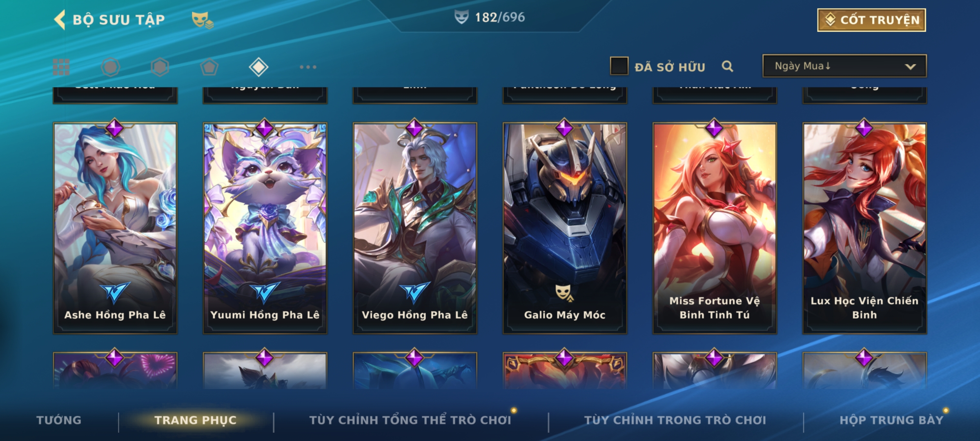Open Tùy Chỉnh Tổng Thể Trò Chơi tab
Viewport: 980px width, 441px height.
[410, 420]
